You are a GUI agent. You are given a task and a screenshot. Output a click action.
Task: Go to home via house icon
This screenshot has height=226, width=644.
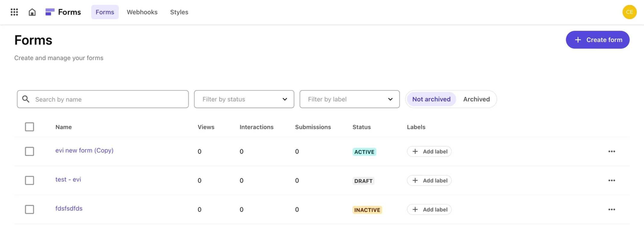click(x=32, y=12)
